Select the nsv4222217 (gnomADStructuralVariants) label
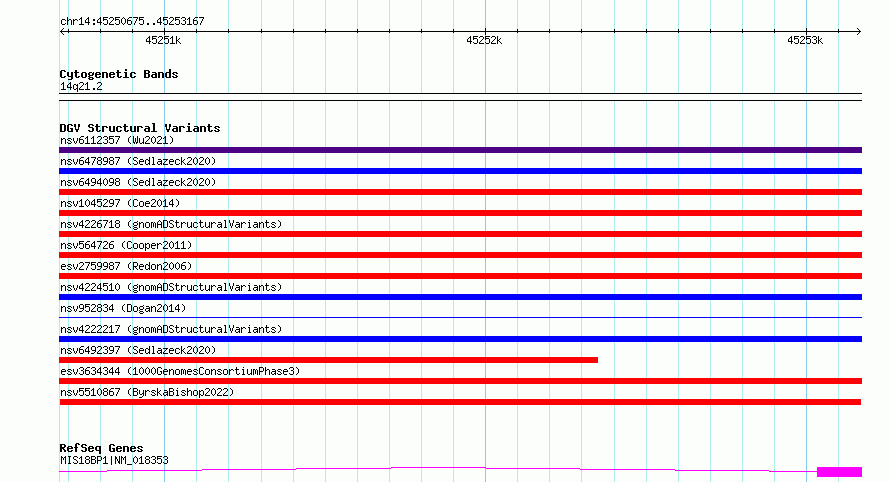Image resolution: width=890 pixels, height=482 pixels. coord(171,329)
